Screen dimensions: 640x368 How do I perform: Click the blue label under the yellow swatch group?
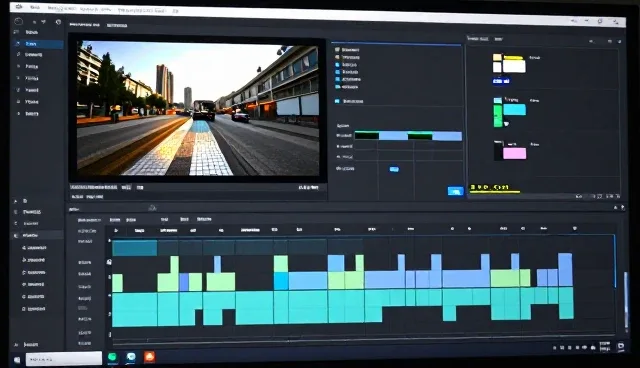pos(501,81)
